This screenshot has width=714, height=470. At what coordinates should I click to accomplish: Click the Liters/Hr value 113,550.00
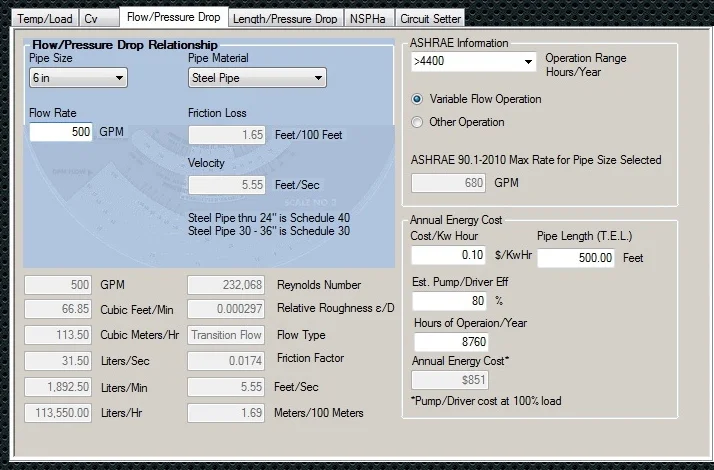[x=58, y=413]
